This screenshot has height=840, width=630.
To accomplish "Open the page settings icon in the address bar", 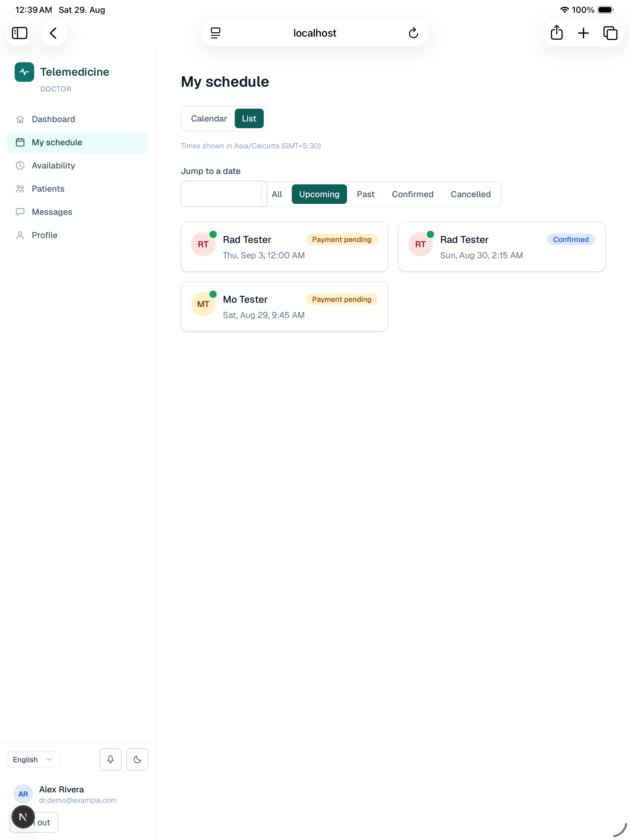I will tap(215, 33).
